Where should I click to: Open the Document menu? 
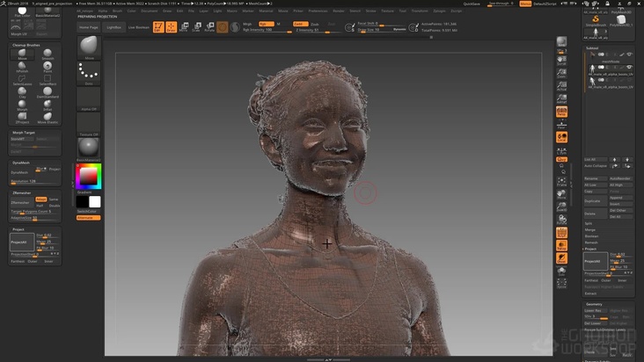[x=149, y=11]
